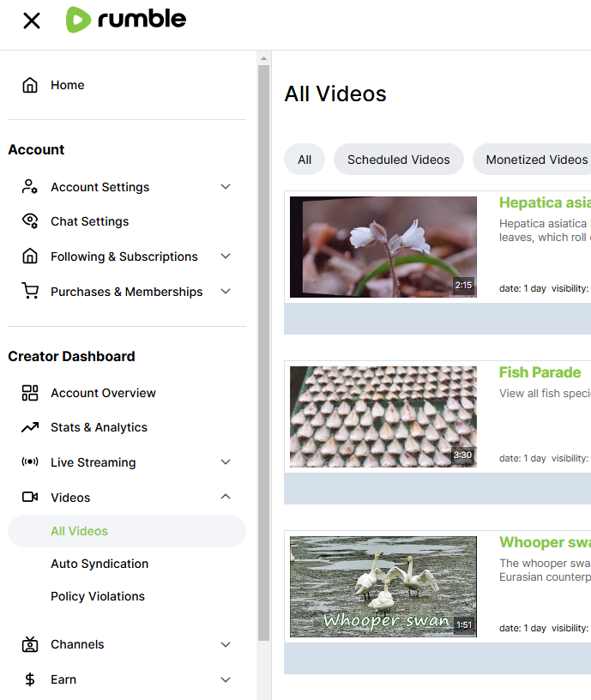Select the Monetized Videos filter tab
Image resolution: width=591 pixels, height=700 pixels.
pyautogui.click(x=532, y=160)
